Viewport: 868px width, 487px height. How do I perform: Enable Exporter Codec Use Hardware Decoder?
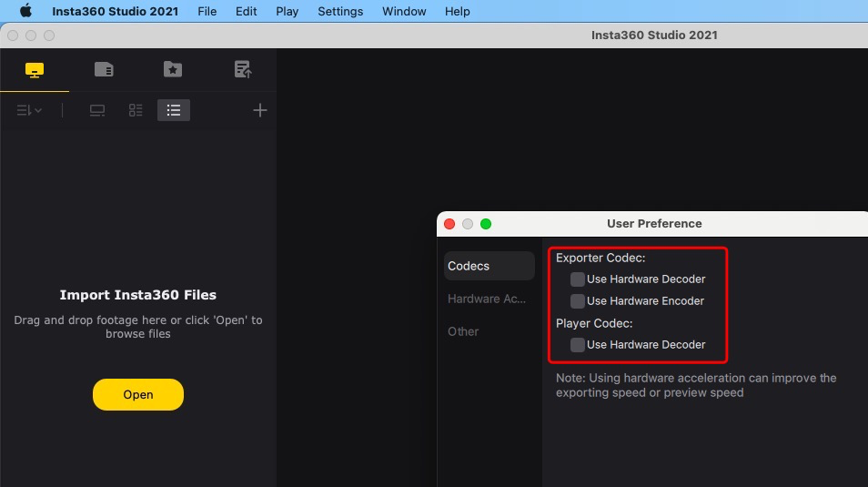(x=578, y=279)
